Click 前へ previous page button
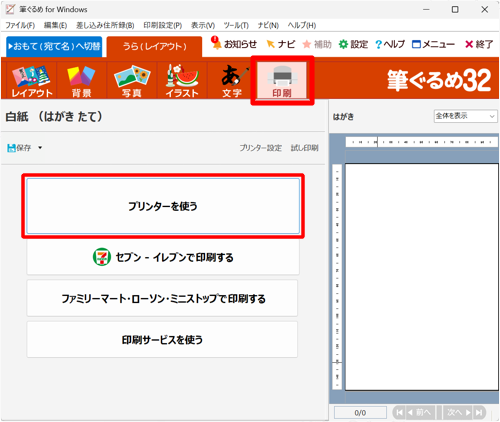This screenshot has width=500, height=422. click(421, 413)
